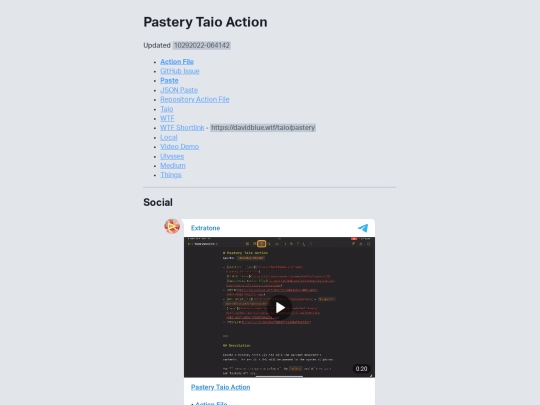Open the GitHub Issue link
The height and width of the screenshot is (405, 540).
pos(180,71)
